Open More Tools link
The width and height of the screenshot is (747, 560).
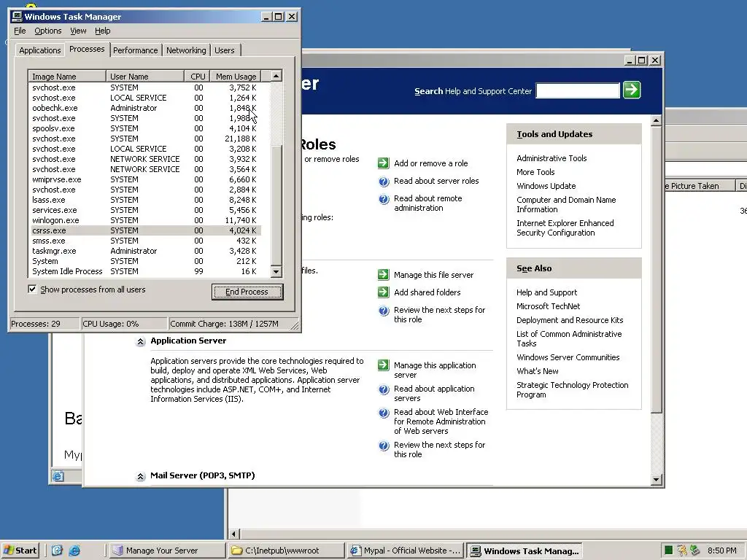pos(535,172)
